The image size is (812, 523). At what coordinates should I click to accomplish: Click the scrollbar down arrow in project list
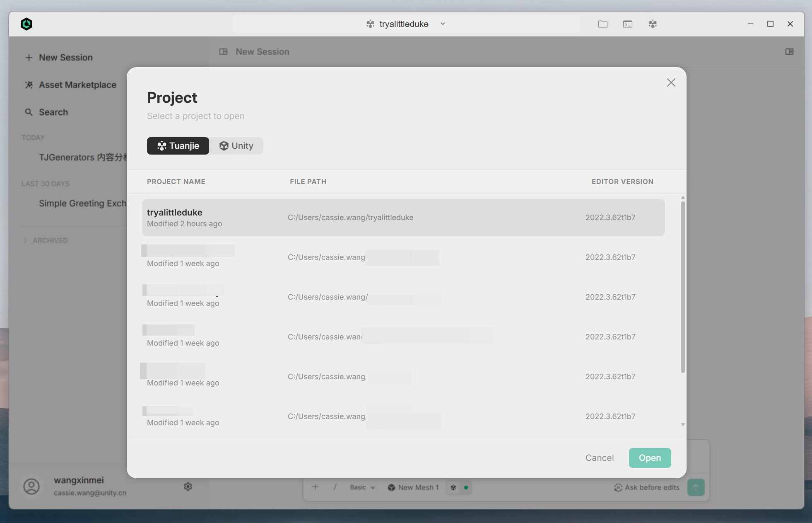point(683,425)
